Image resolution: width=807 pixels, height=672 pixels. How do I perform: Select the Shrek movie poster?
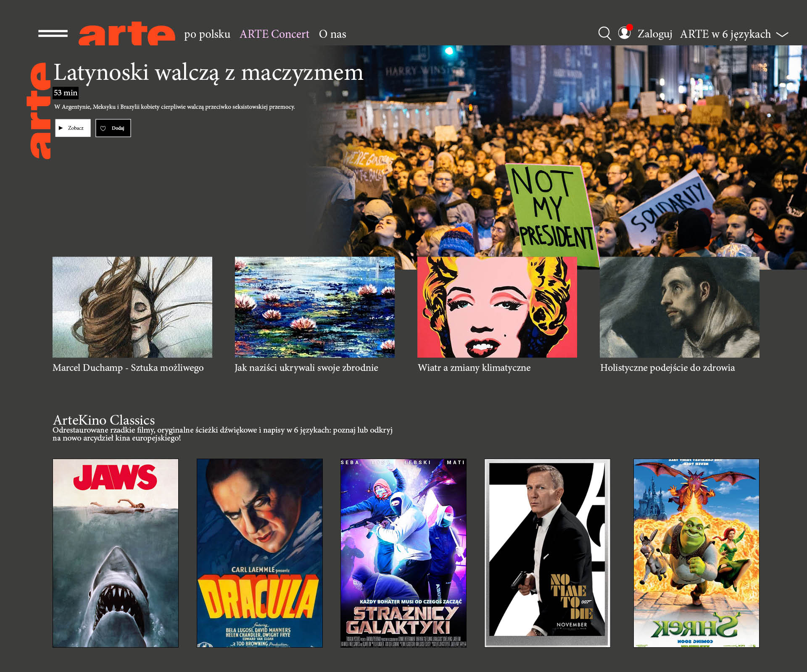(696, 553)
